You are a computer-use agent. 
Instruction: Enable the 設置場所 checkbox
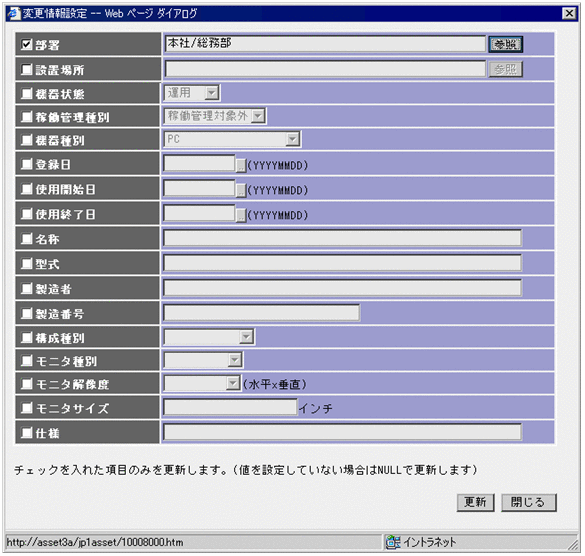click(x=26, y=69)
